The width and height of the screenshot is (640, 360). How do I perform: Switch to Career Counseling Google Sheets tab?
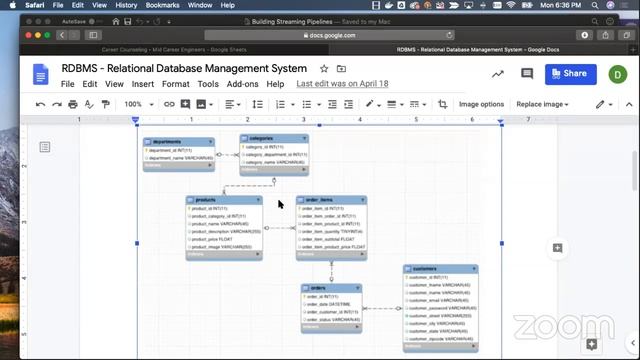coord(174,50)
